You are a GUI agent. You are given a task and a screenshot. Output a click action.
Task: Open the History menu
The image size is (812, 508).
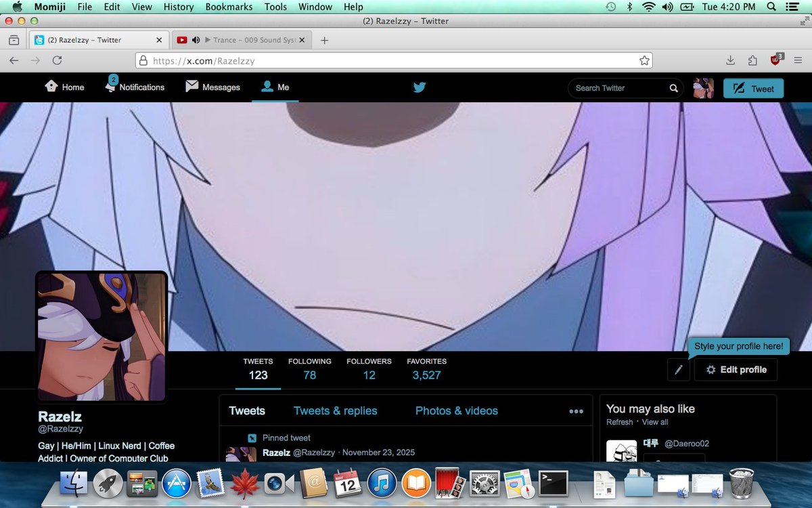pyautogui.click(x=179, y=7)
